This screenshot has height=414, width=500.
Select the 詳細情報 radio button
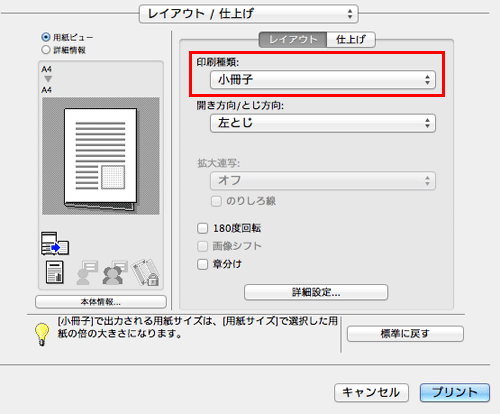tap(46, 50)
